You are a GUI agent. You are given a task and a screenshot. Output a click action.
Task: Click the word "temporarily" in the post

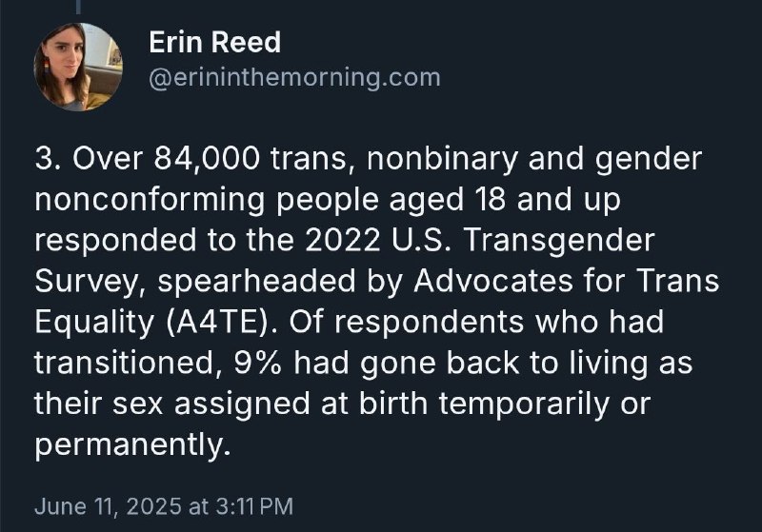click(x=524, y=404)
